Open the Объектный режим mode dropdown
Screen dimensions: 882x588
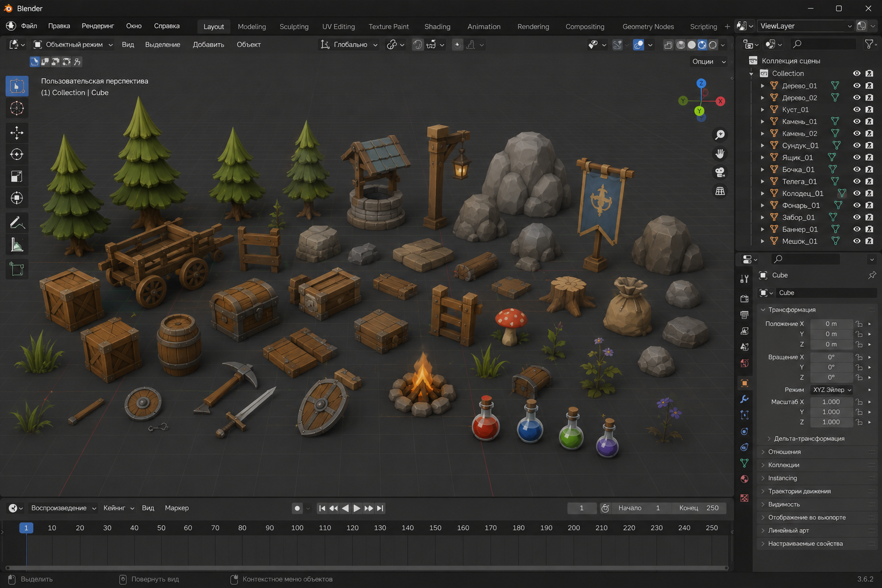click(73, 44)
